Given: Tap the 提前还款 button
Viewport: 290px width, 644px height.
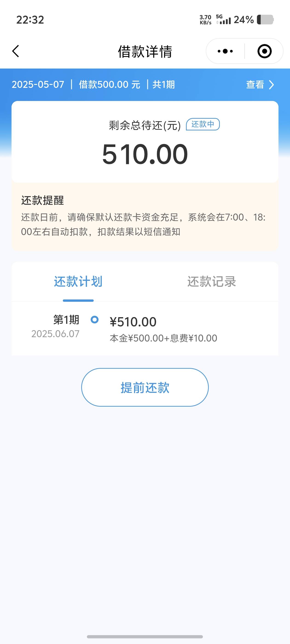Looking at the screenshot, I should pyautogui.click(x=145, y=387).
